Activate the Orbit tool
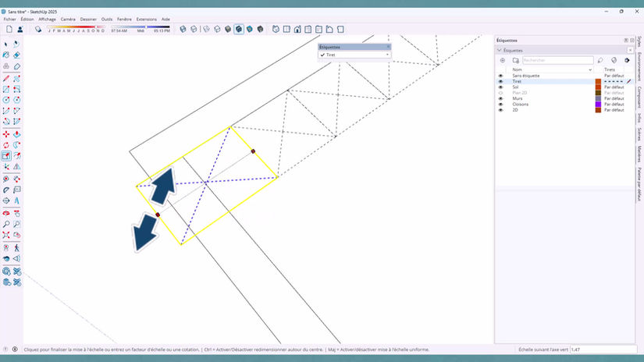This screenshot has width=644, height=362. point(6,214)
